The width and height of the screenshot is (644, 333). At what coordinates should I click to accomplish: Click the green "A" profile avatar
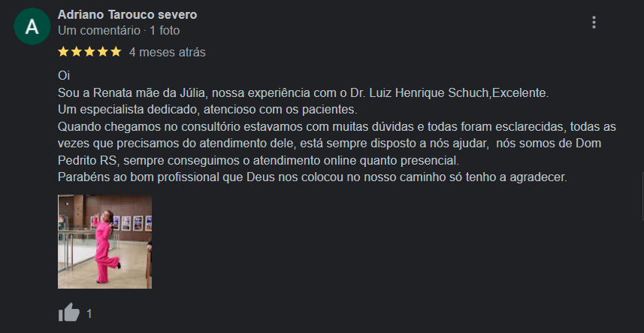click(x=32, y=27)
